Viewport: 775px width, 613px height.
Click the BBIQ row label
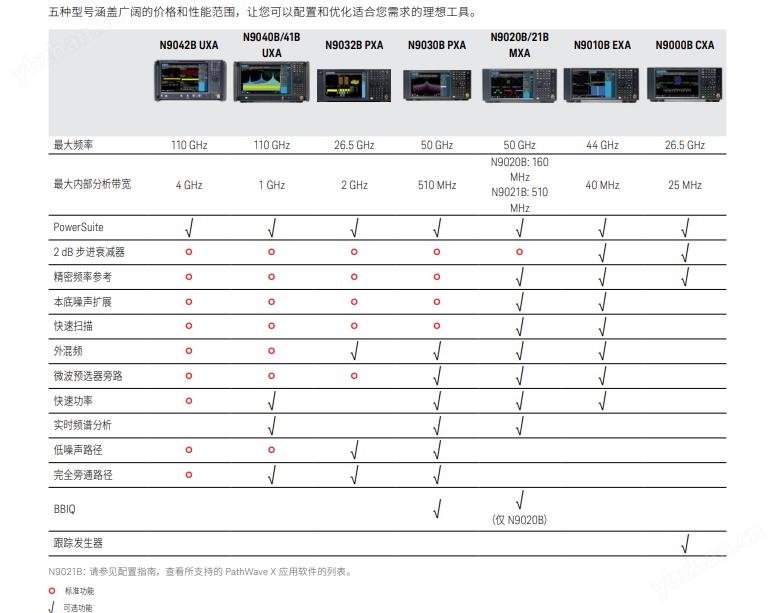pos(64,509)
